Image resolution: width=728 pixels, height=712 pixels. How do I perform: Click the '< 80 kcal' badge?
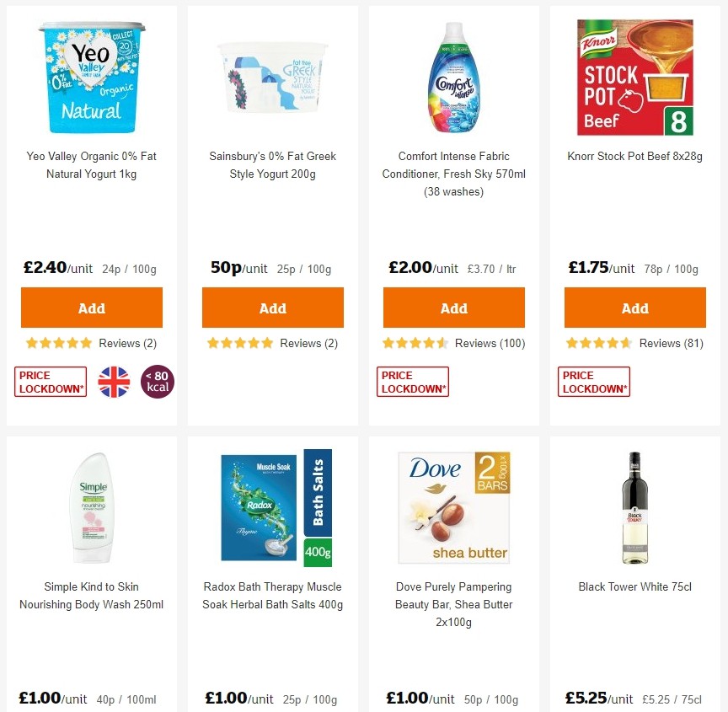pos(157,381)
